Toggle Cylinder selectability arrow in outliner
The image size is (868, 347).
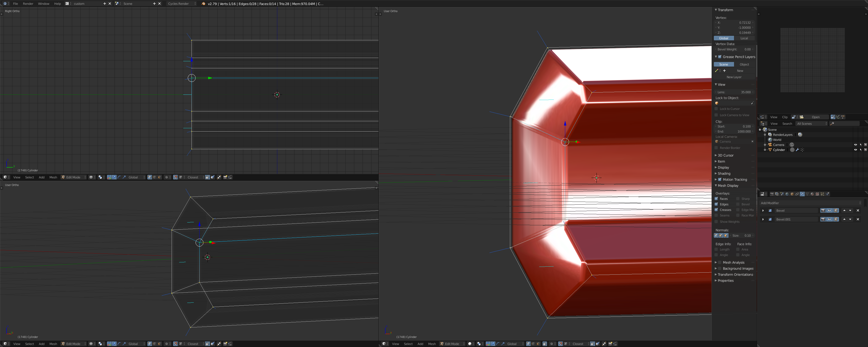(861, 150)
